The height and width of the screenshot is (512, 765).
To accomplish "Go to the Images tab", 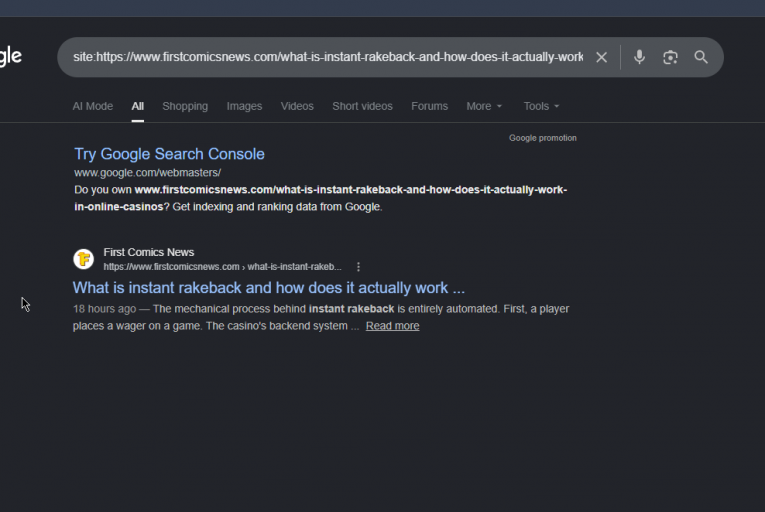I will 244,106.
